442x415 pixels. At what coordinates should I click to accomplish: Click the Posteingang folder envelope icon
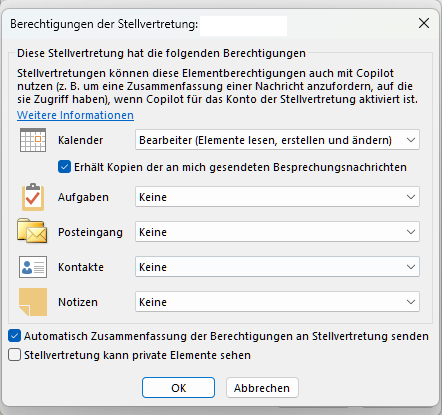pyautogui.click(x=32, y=231)
